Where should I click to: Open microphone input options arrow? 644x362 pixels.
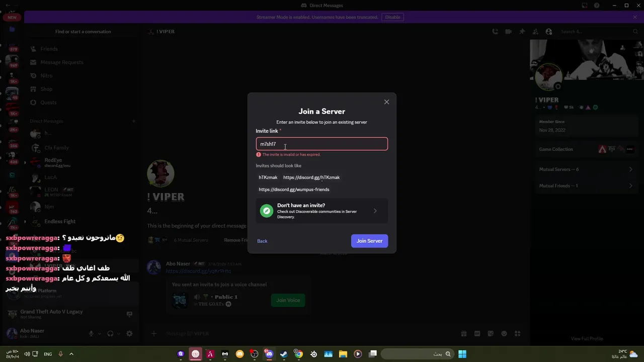(99, 333)
